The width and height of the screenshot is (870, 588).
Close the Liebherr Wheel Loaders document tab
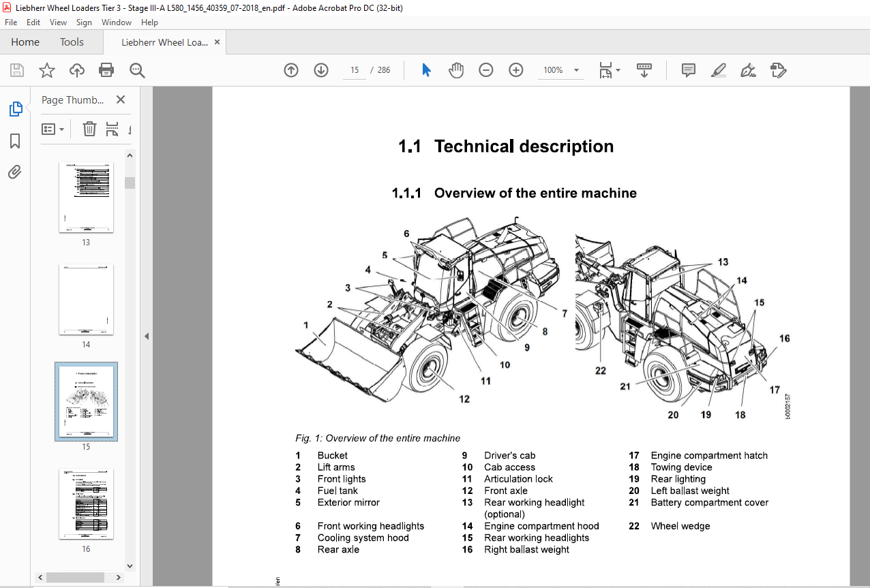tap(217, 42)
